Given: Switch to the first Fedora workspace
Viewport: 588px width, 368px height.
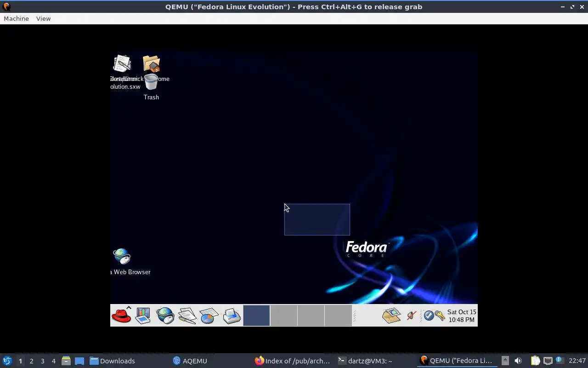Looking at the screenshot, I should point(256,316).
